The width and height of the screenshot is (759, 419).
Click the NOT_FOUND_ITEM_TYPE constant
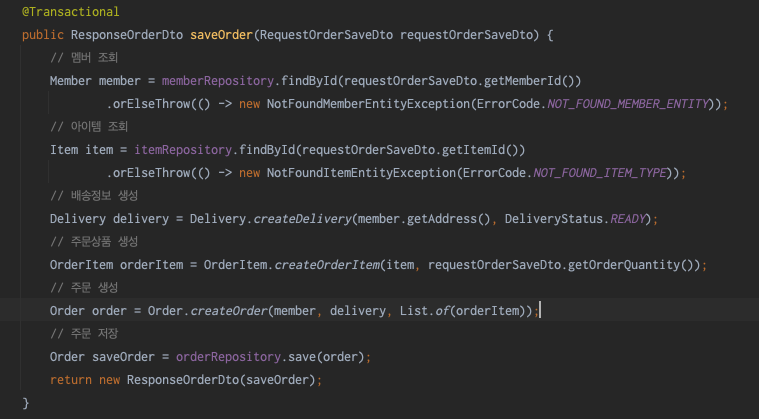[600, 173]
